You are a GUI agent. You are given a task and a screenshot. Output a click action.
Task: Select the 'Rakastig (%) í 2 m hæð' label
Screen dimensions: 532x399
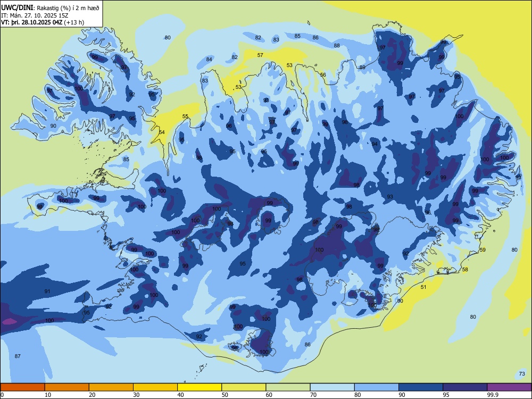click(x=68, y=8)
